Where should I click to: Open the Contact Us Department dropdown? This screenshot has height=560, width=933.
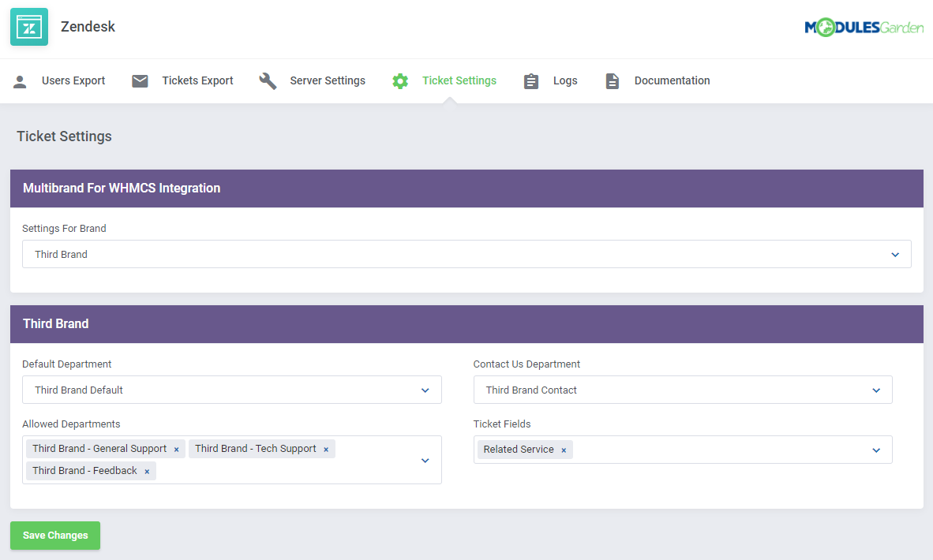[876, 389]
